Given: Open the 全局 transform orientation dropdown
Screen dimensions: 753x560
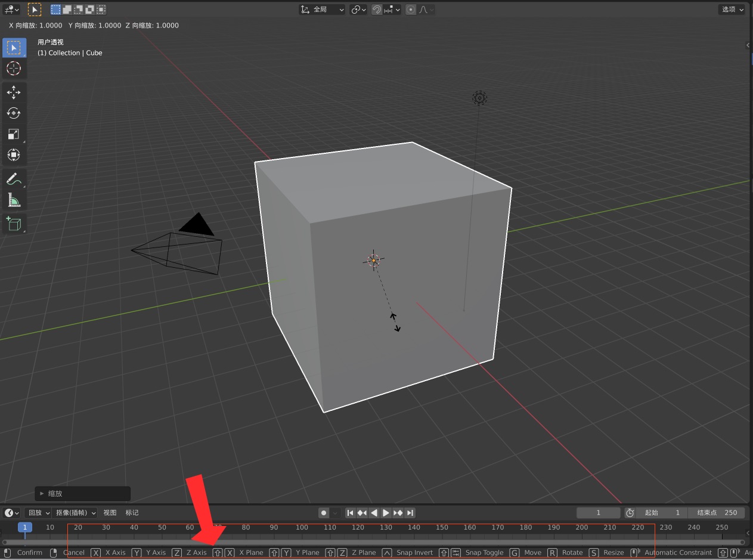Looking at the screenshot, I should 323,10.
